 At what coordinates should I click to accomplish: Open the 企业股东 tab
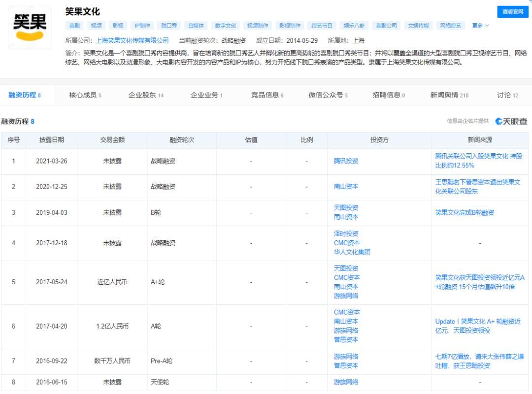[x=146, y=95]
